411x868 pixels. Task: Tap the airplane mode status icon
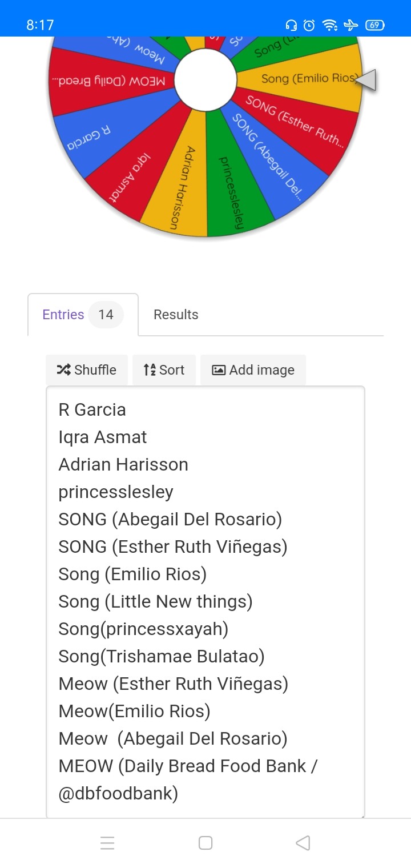(351, 25)
